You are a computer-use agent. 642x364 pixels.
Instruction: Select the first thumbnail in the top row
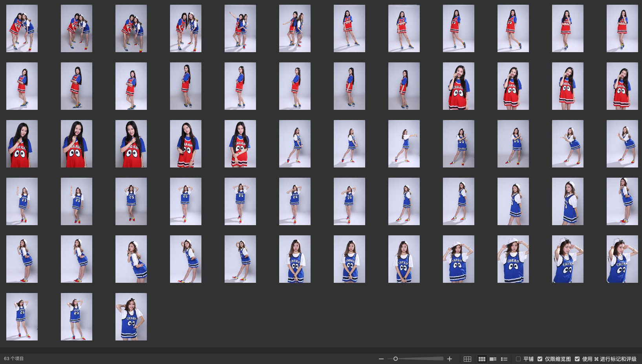22,28
